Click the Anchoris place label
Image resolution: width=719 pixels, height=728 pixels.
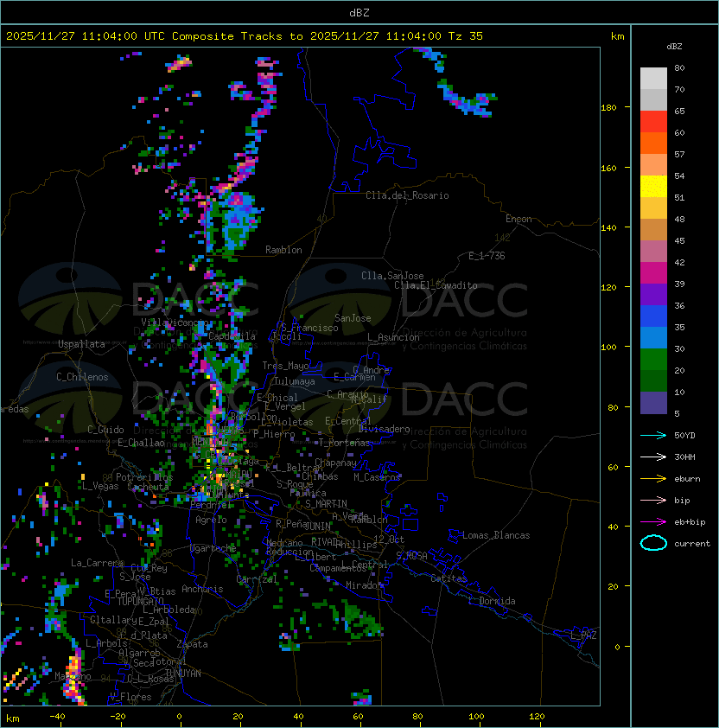[x=202, y=589]
